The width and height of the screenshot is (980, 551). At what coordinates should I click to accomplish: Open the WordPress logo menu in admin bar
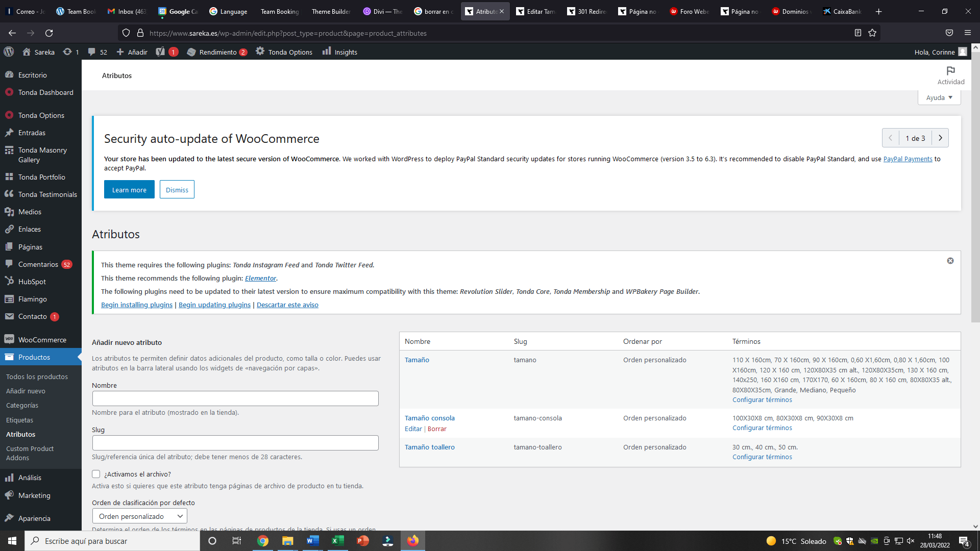(x=9, y=52)
